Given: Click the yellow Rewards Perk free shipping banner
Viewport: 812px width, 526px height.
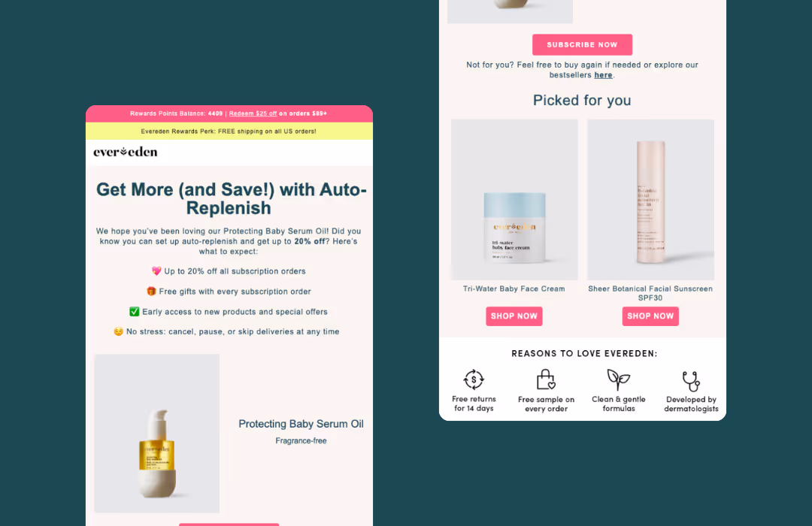Looking at the screenshot, I should (x=229, y=131).
